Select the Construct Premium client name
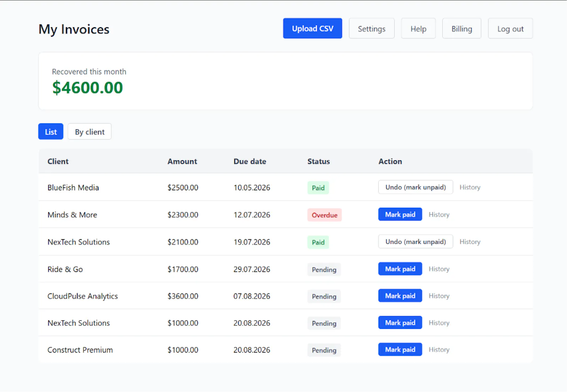This screenshot has height=392, width=567. point(80,350)
